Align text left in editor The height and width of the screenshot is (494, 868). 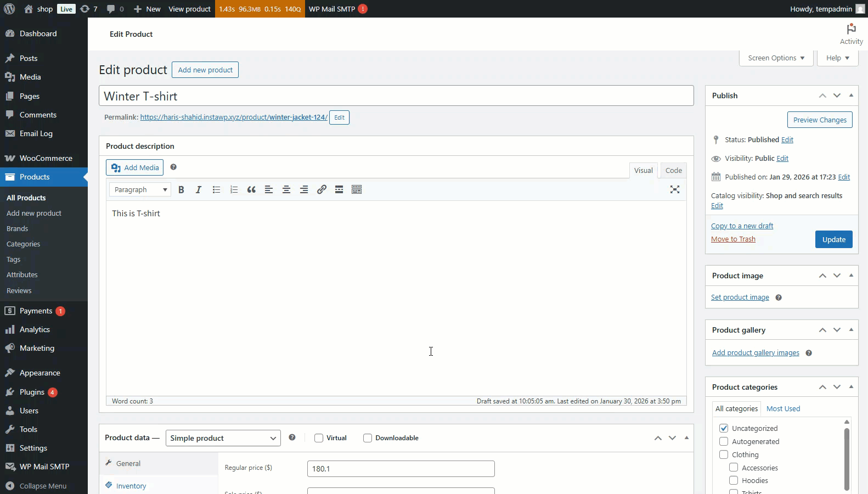pyautogui.click(x=269, y=190)
